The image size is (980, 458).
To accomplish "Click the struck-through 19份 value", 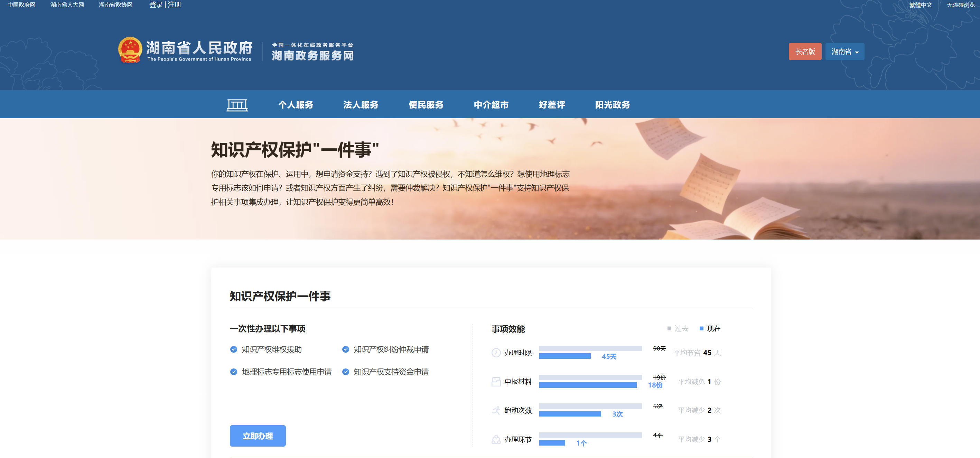I will 659,377.
